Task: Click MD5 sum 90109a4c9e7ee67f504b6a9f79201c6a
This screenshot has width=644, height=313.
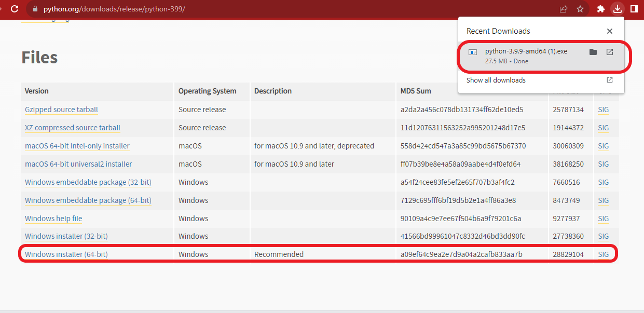Action: [x=461, y=219]
